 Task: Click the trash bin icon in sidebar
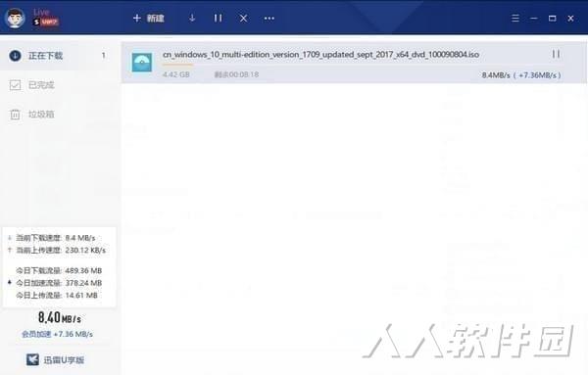pyautogui.click(x=15, y=115)
